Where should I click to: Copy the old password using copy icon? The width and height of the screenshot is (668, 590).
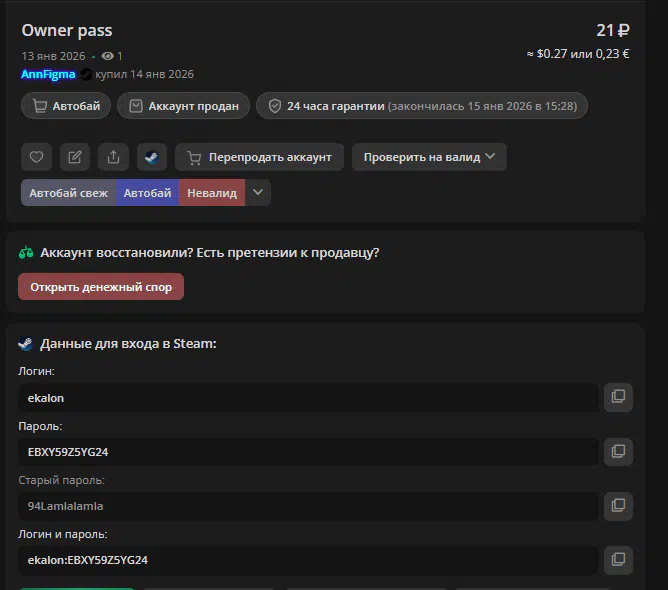(618, 505)
